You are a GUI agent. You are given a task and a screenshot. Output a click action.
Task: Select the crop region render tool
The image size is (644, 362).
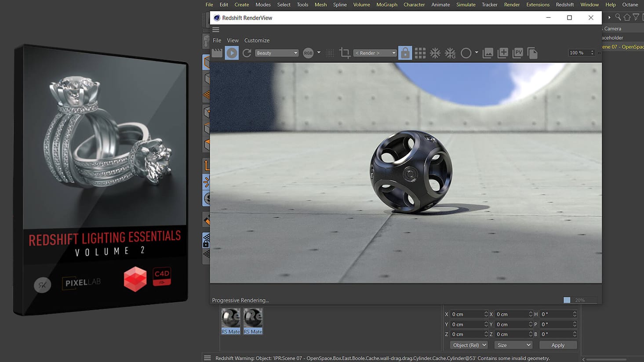[x=345, y=53]
